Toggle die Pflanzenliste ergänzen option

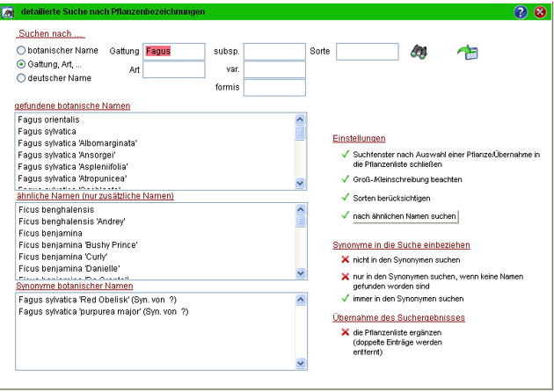click(346, 332)
